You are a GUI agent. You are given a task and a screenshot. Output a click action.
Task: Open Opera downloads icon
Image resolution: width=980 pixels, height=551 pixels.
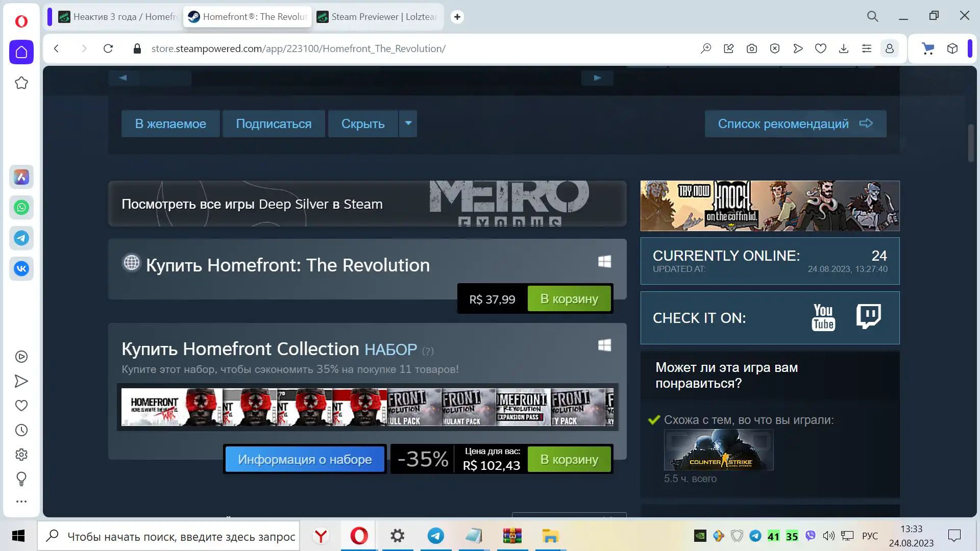point(843,48)
